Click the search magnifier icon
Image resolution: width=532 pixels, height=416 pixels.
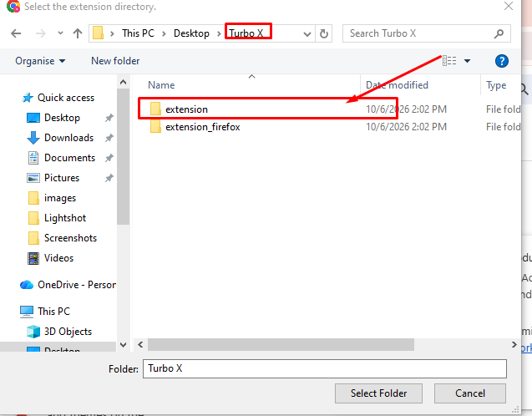tap(499, 33)
